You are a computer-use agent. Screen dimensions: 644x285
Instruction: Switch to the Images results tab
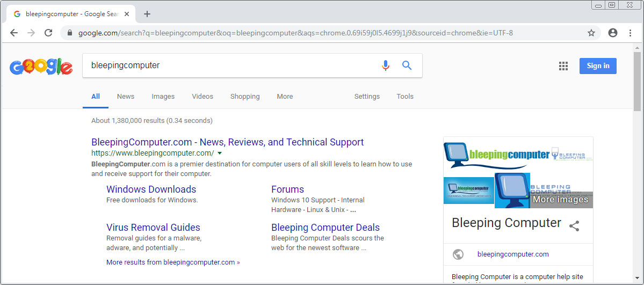tap(163, 97)
